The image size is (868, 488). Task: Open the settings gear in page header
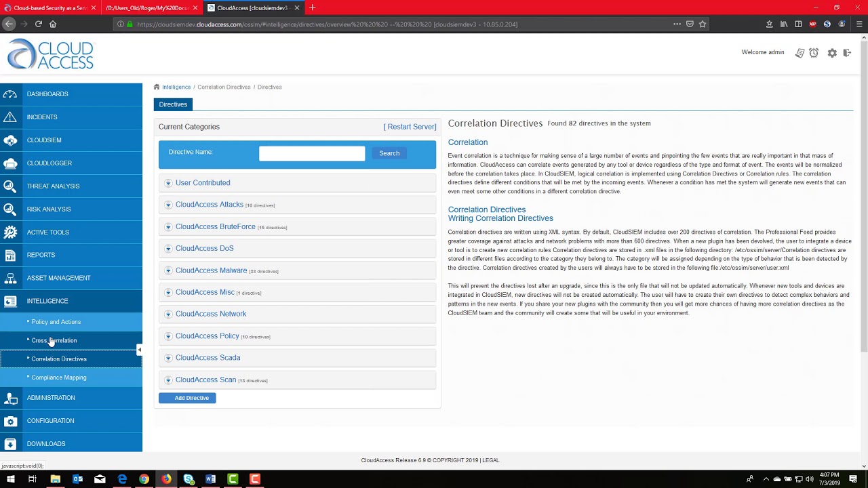(x=832, y=53)
